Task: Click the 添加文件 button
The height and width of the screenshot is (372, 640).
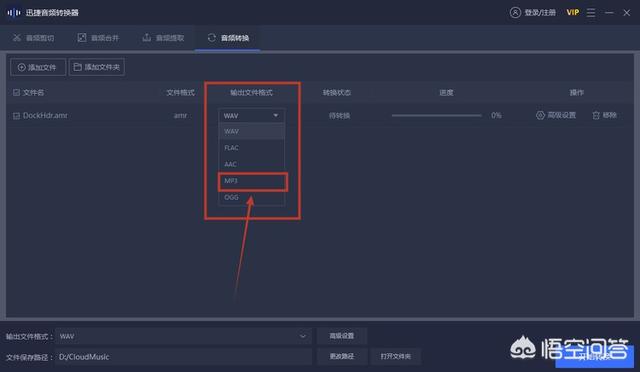Action: pos(38,67)
